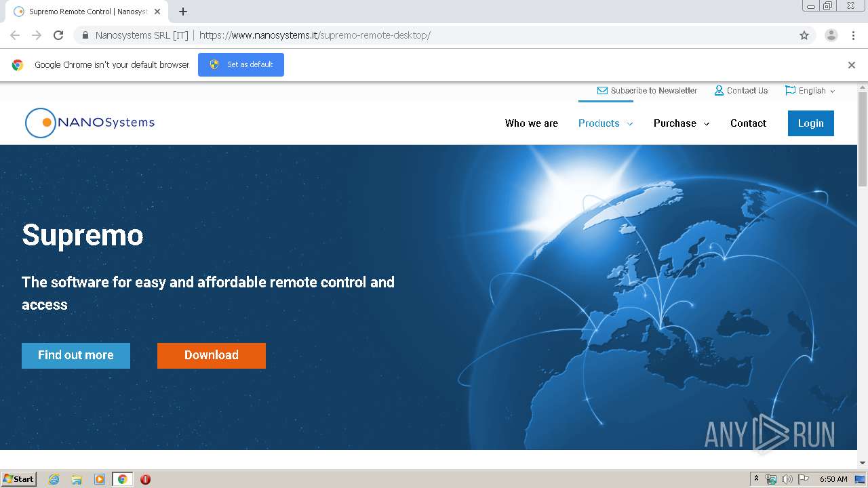
Task: Click the scrollbar down arrow
Action: coord(863,463)
